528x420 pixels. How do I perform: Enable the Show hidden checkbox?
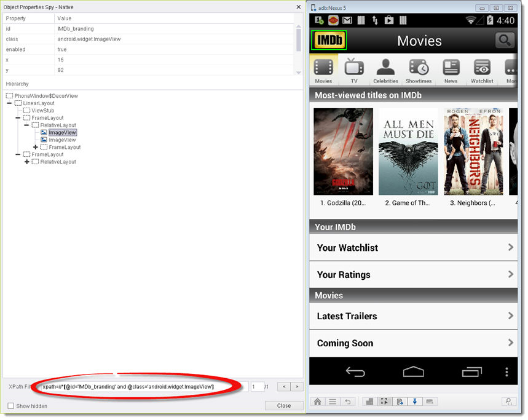tap(10, 406)
